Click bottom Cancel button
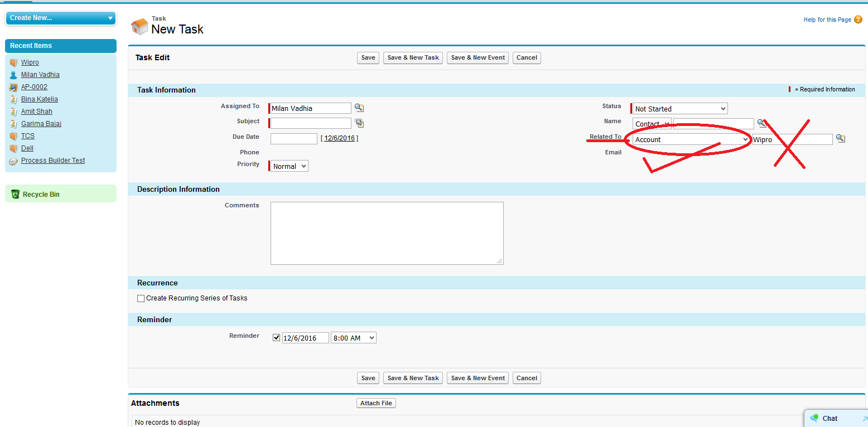The height and width of the screenshot is (427, 868). pyautogui.click(x=527, y=378)
